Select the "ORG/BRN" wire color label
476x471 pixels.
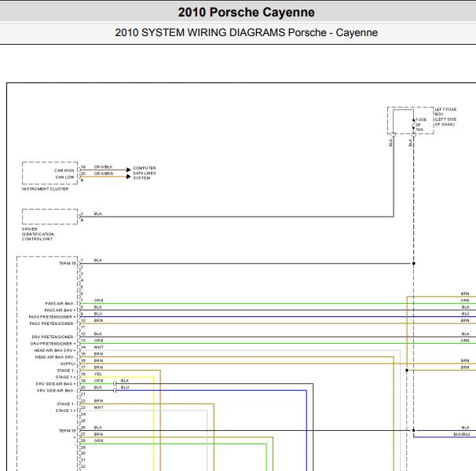(x=104, y=173)
